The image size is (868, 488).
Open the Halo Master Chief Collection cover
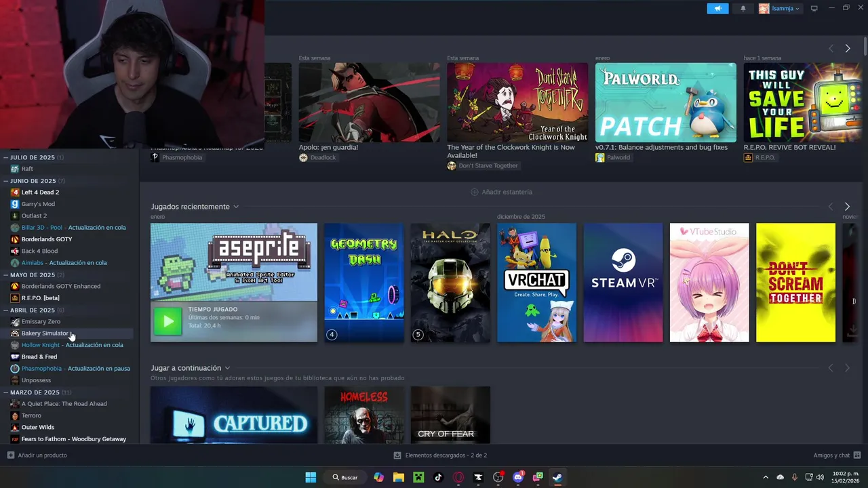click(x=450, y=283)
